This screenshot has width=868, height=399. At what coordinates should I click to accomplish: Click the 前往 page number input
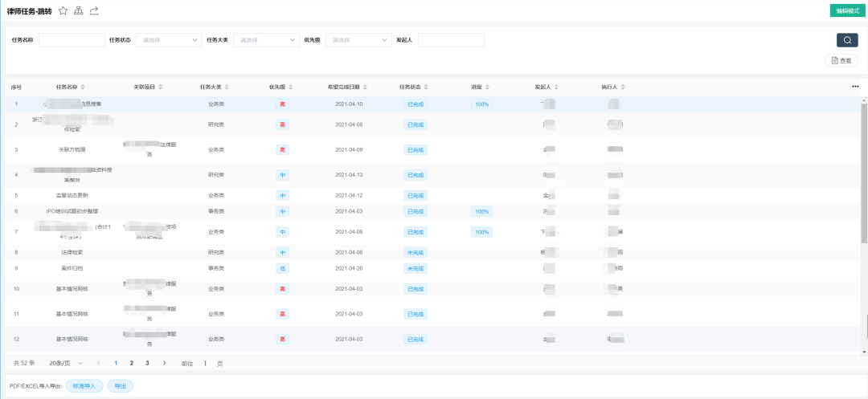(x=205, y=363)
